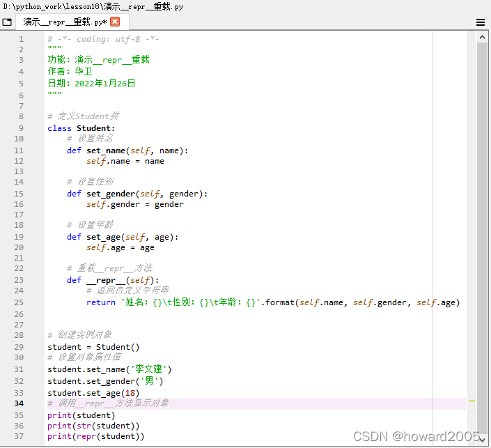
Task: Click 'print(student)' line
Action: click(81, 415)
